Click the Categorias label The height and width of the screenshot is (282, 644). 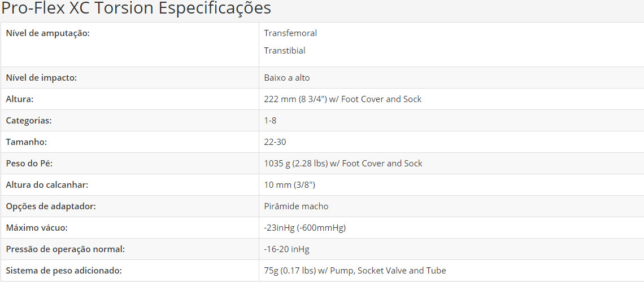28,121
